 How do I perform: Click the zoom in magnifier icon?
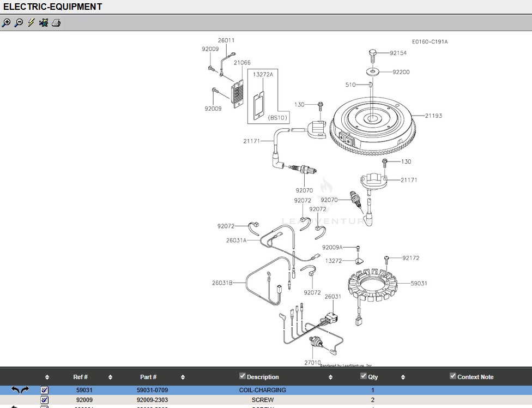click(x=6, y=23)
